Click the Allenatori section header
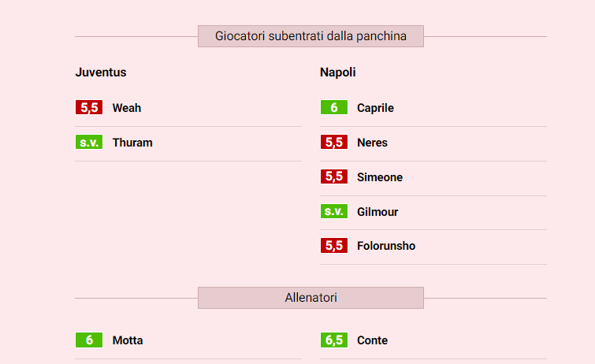This screenshot has height=364, width=595. [311, 298]
